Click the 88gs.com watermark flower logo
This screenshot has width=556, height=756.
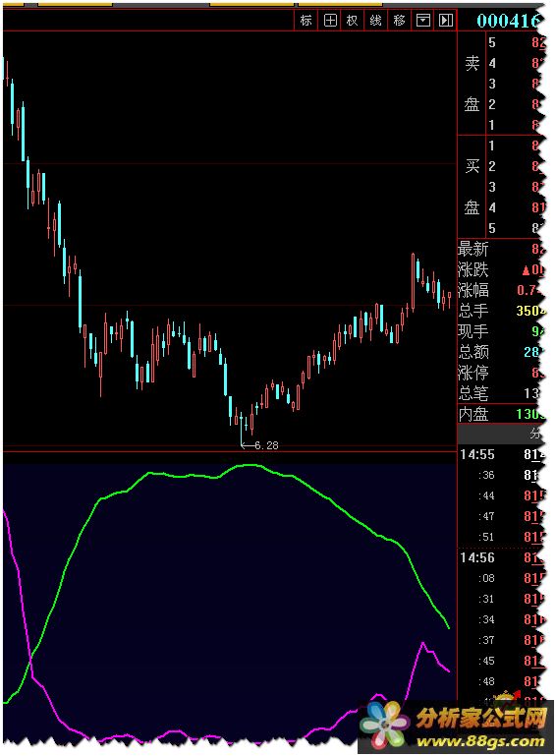pyautogui.click(x=384, y=725)
